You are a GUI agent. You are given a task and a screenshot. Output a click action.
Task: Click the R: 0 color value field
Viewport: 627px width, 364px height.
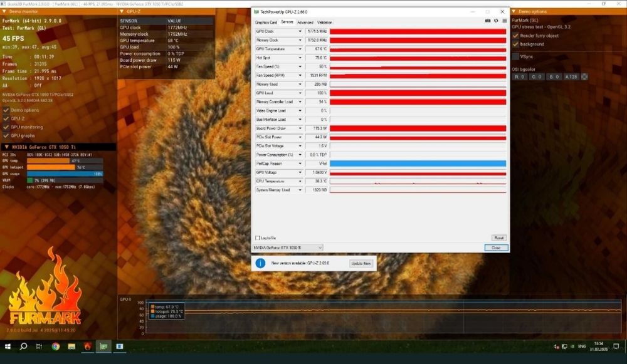519,76
